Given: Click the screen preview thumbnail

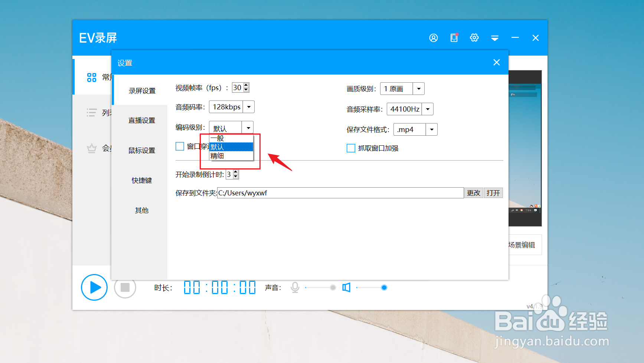Looking at the screenshot, I should pos(525,148).
